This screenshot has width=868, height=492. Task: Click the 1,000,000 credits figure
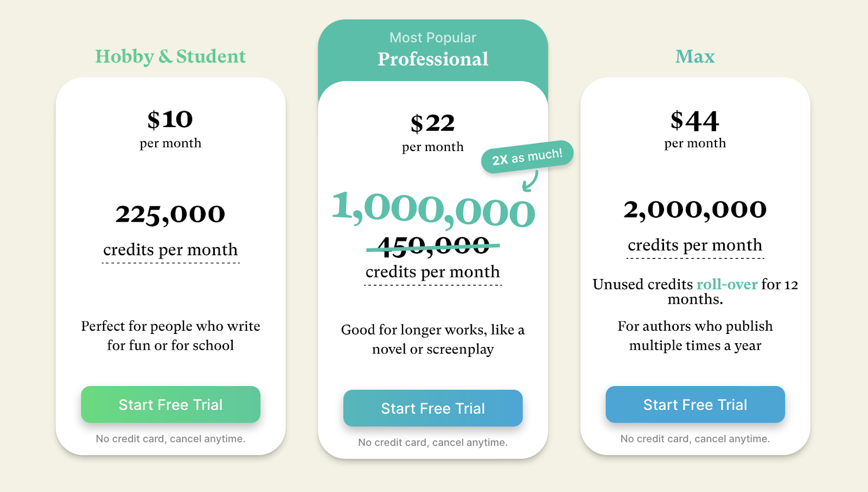click(x=433, y=210)
